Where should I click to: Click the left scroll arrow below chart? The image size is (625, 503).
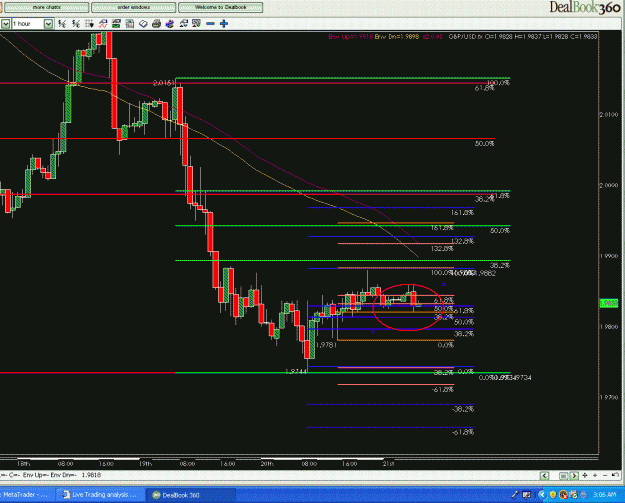[x=544, y=475]
